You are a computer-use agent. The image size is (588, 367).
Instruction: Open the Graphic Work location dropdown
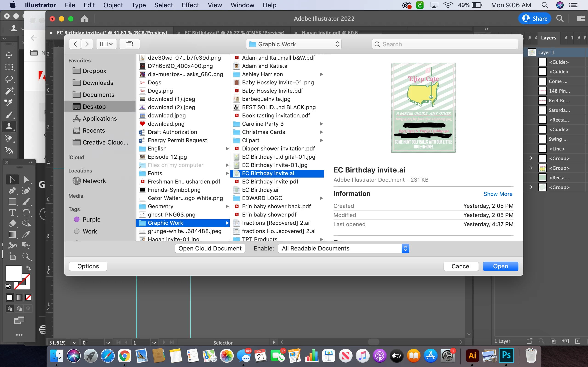(x=294, y=44)
